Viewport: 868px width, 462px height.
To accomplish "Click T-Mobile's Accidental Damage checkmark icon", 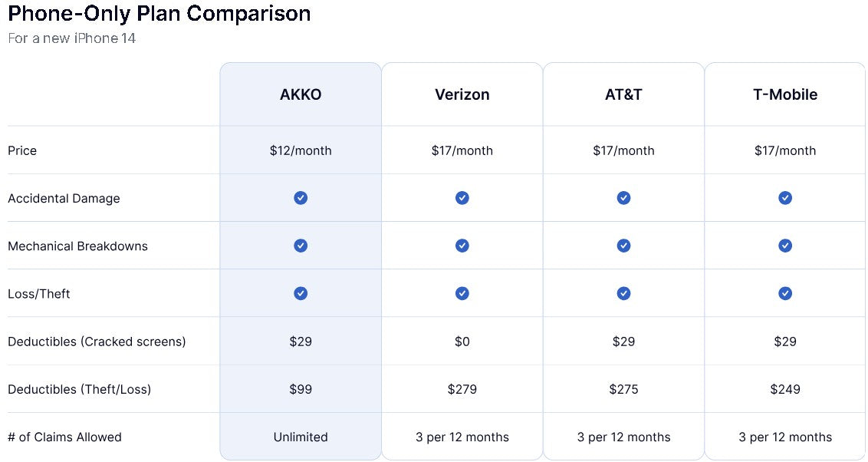I will [785, 198].
